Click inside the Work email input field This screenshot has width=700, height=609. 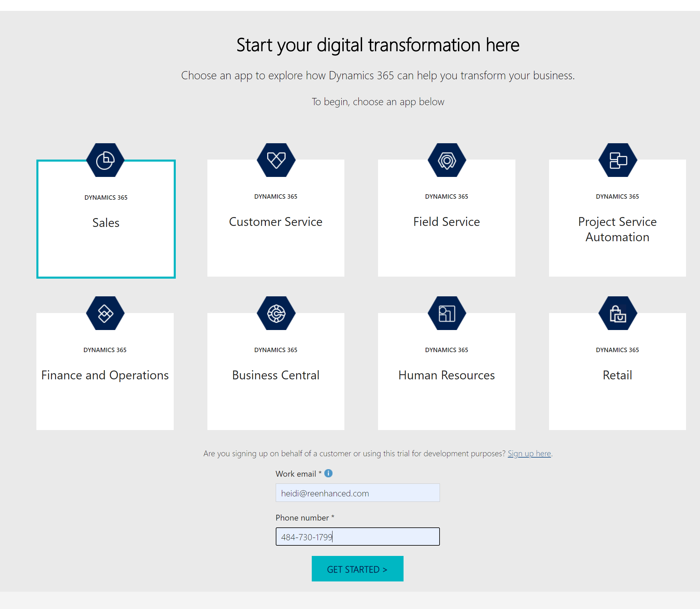pyautogui.click(x=357, y=493)
